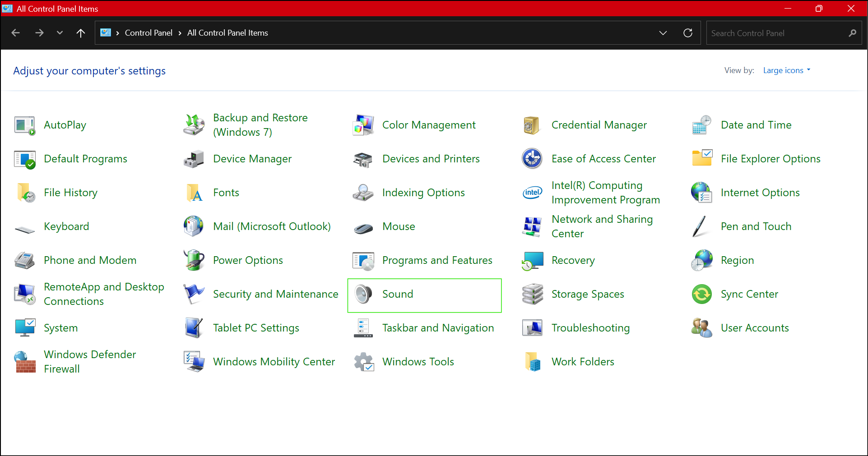Open Taskbar and Navigation link
This screenshot has width=868, height=456.
tap(438, 328)
